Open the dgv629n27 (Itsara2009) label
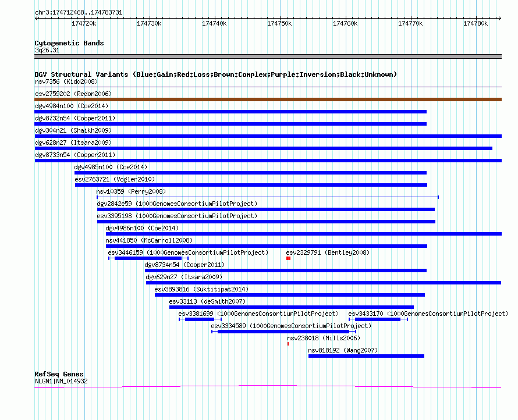Image resolution: width=518 pixels, height=420 pixels. [184, 277]
